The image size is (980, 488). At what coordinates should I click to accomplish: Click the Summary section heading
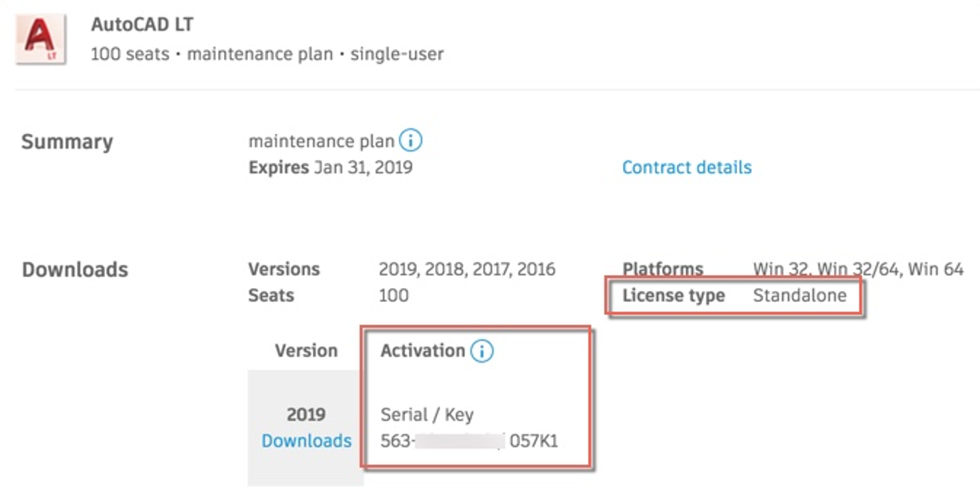(x=67, y=142)
